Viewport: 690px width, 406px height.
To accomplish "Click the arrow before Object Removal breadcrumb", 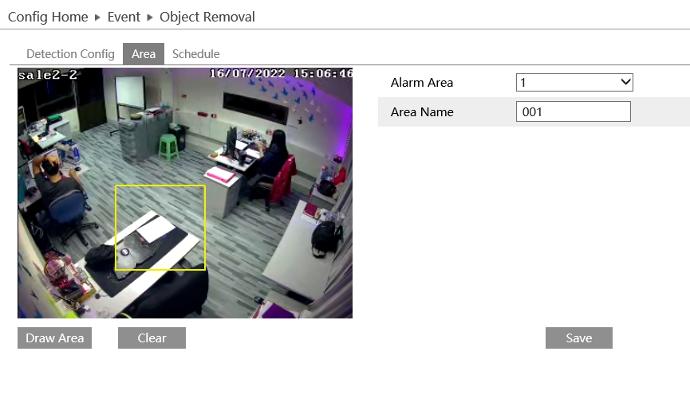I will click(x=149, y=17).
